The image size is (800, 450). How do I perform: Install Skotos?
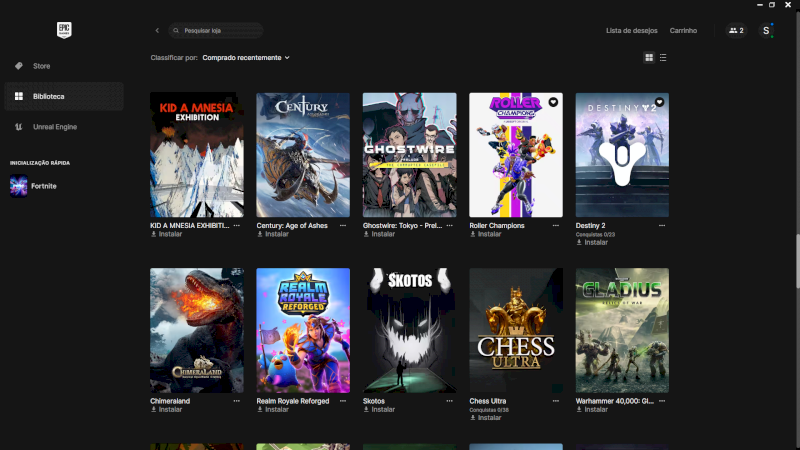tap(379, 410)
